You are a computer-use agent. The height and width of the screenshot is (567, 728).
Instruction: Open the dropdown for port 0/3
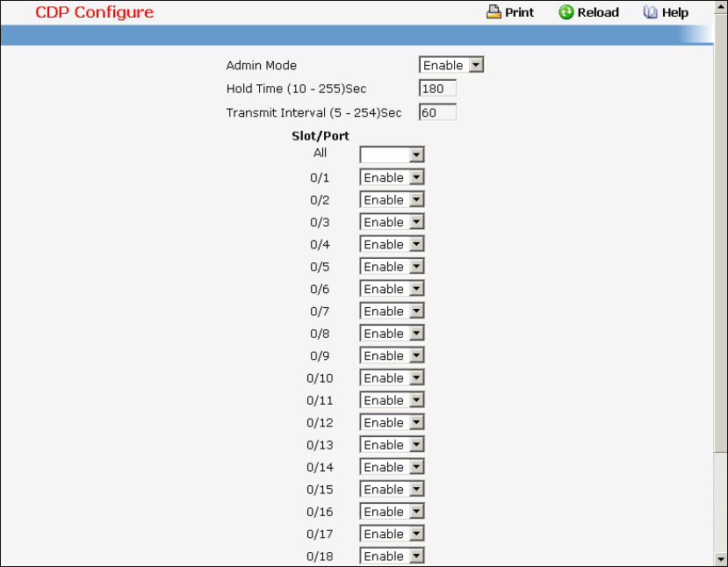(392, 222)
